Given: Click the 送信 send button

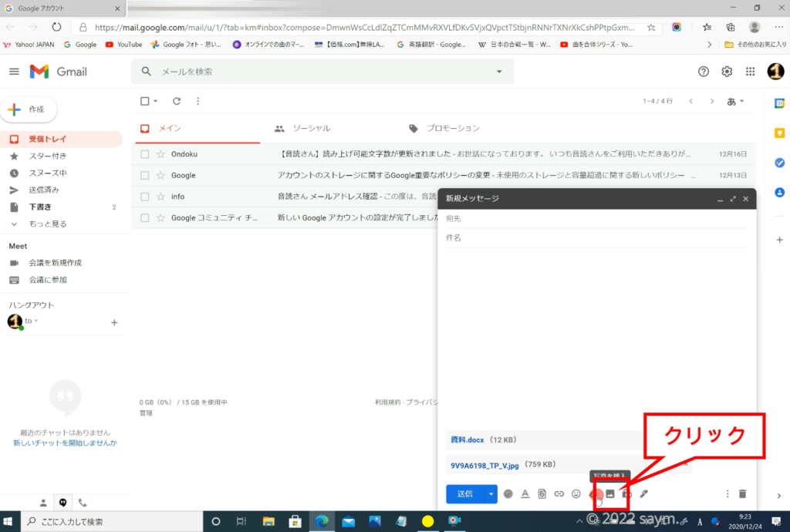Looking at the screenshot, I should point(464,493).
